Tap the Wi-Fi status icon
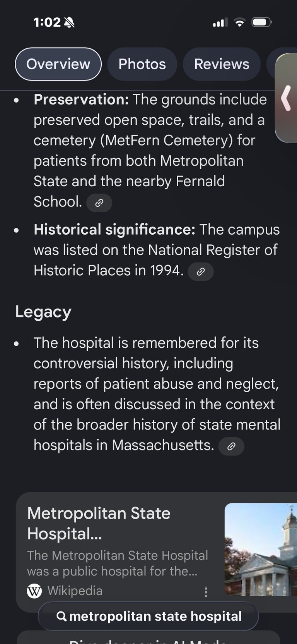This screenshot has width=297, height=644. pyautogui.click(x=240, y=22)
